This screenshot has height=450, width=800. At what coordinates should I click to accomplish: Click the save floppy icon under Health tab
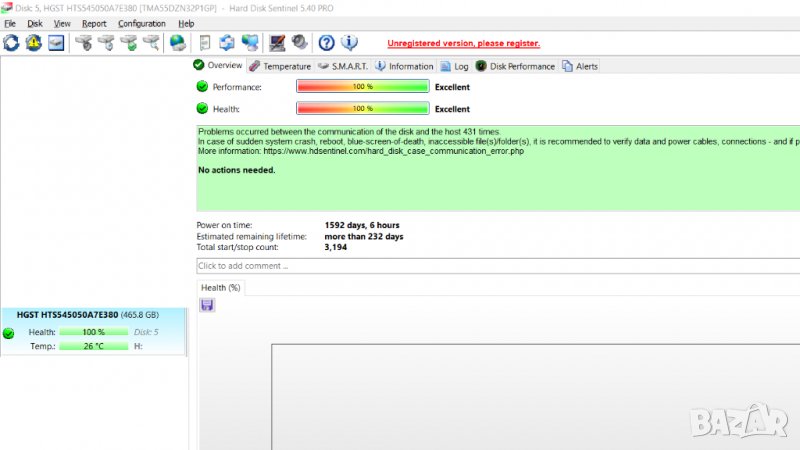pyautogui.click(x=207, y=305)
